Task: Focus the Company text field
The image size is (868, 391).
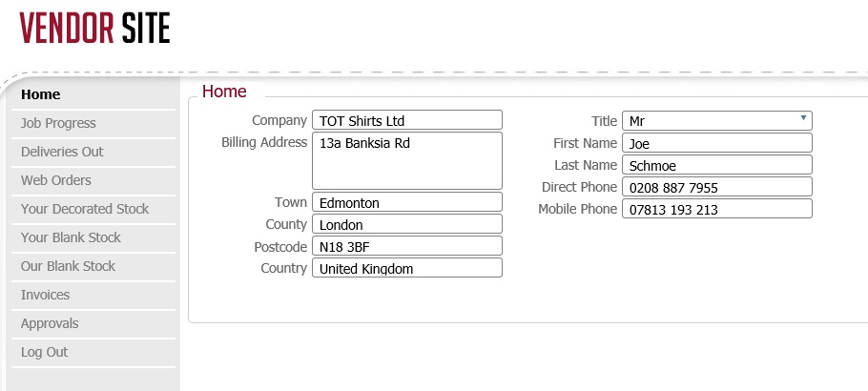Action: (406, 120)
